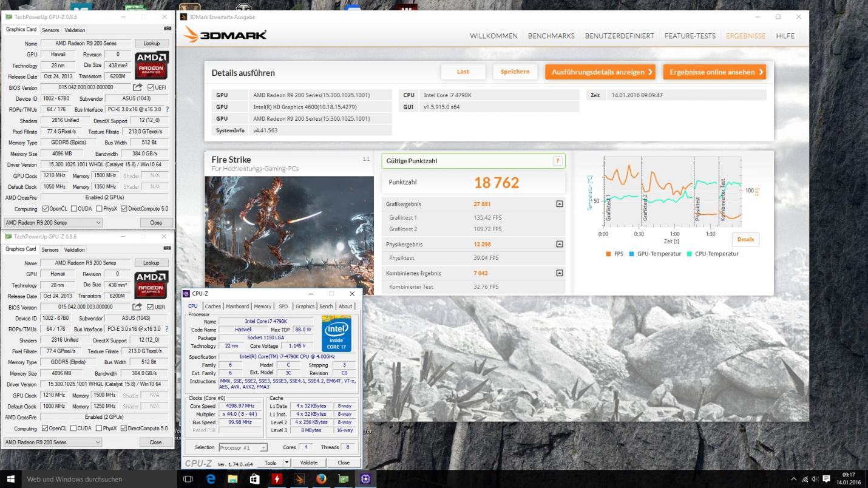Click the screenshot camera icon in lower GPU-Z window

168,248
